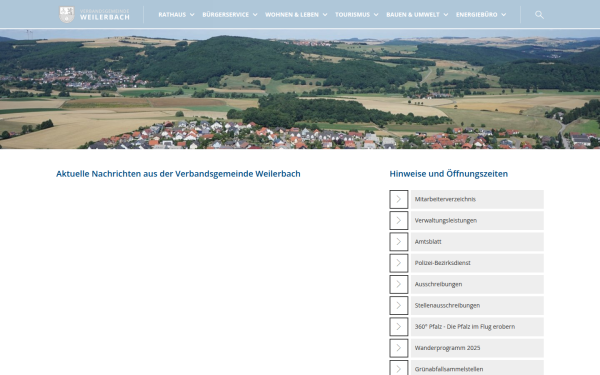Open the WOHNEN & LEBEN menu item

292,15
